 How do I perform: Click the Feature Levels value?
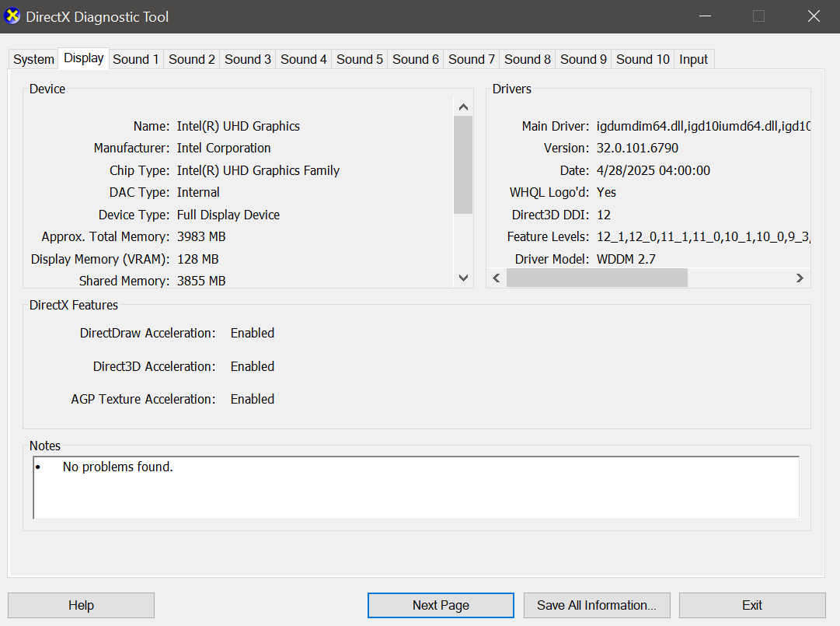click(x=703, y=237)
